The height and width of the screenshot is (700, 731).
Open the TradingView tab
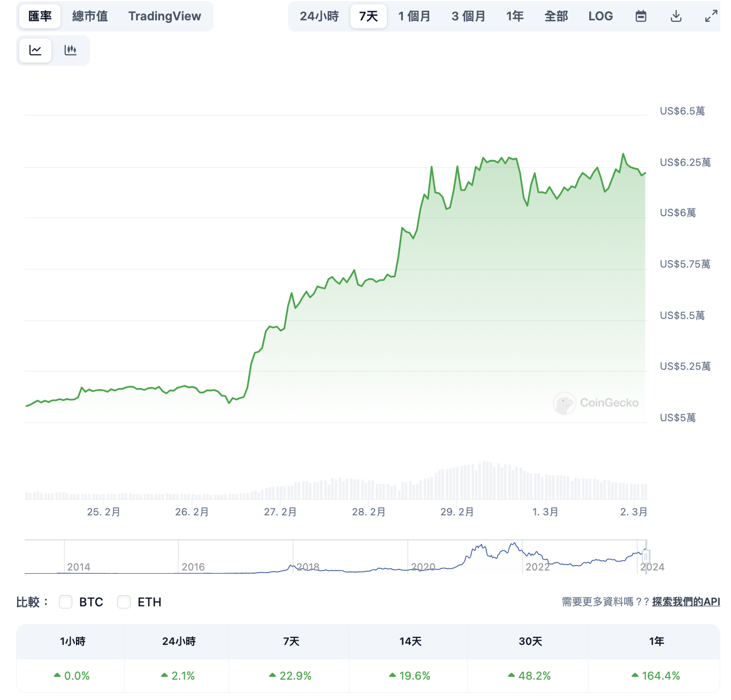pyautogui.click(x=165, y=17)
